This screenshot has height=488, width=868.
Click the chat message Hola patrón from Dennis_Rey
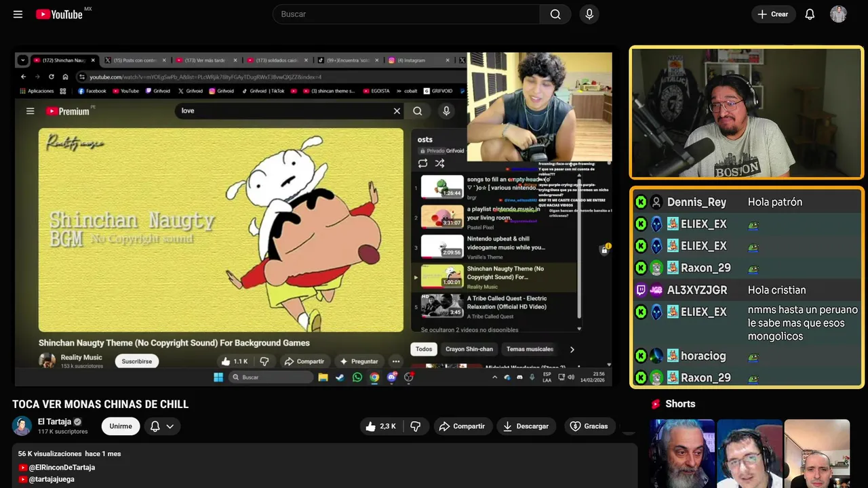point(775,202)
